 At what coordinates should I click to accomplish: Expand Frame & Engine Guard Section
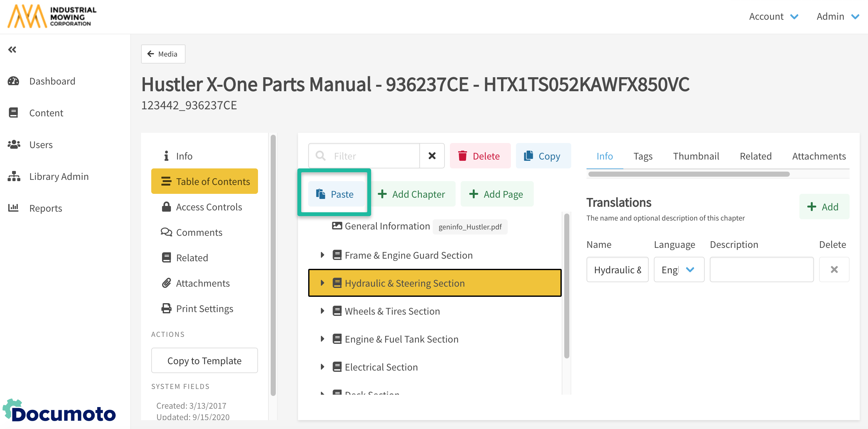322,255
